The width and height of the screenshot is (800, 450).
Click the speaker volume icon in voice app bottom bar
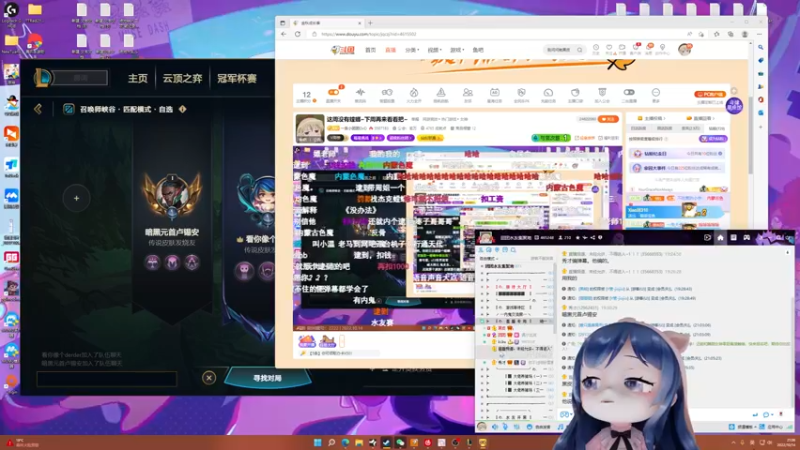coord(494,427)
